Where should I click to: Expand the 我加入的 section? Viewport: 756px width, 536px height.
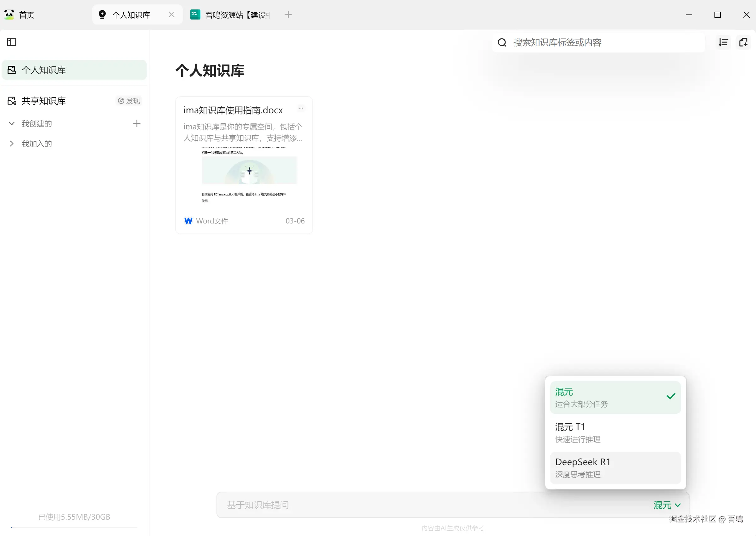point(12,144)
